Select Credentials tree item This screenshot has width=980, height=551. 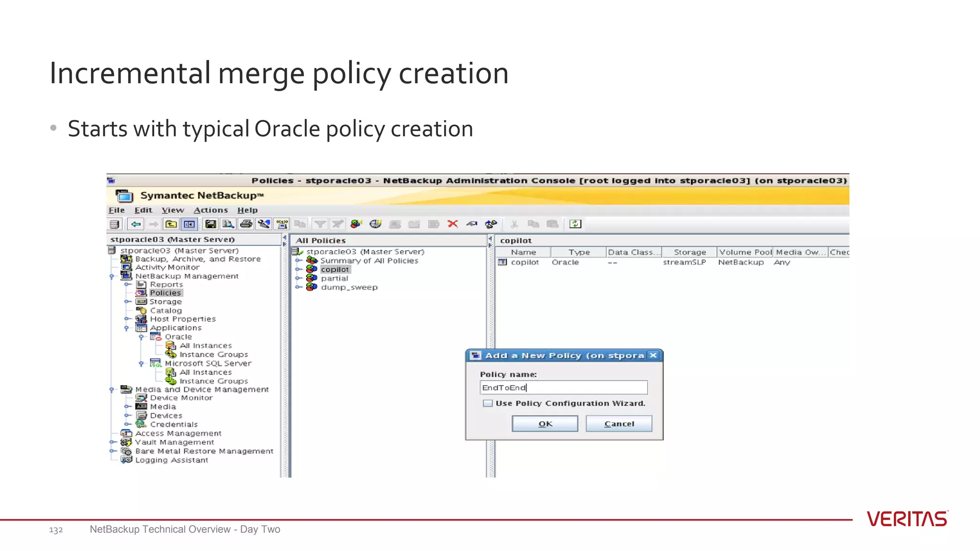[174, 424]
